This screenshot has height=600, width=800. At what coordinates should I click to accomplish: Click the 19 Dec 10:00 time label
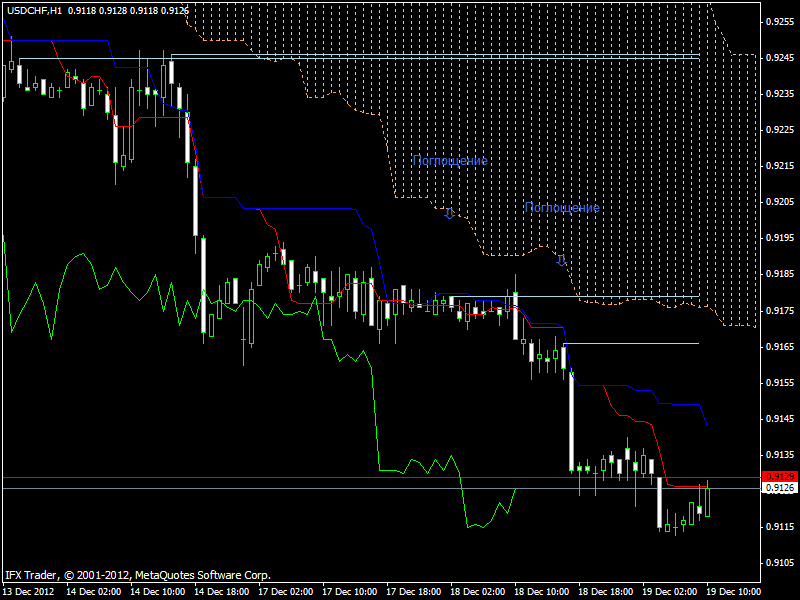click(736, 591)
